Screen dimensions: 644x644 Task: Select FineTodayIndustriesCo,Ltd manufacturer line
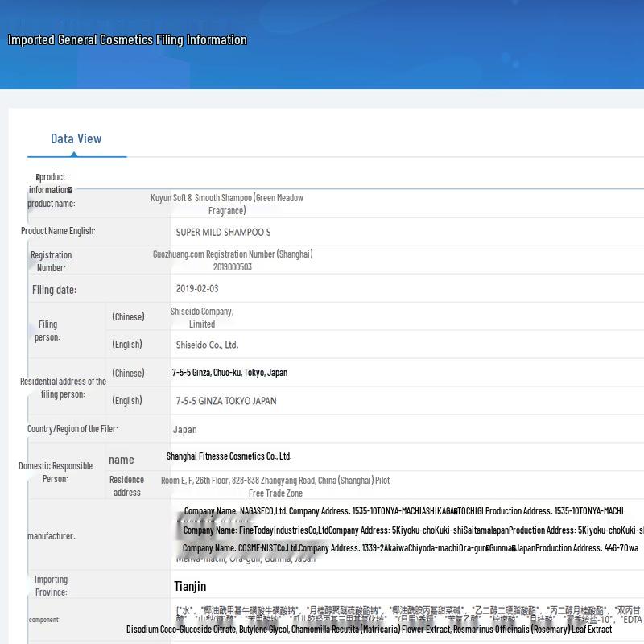point(414,530)
